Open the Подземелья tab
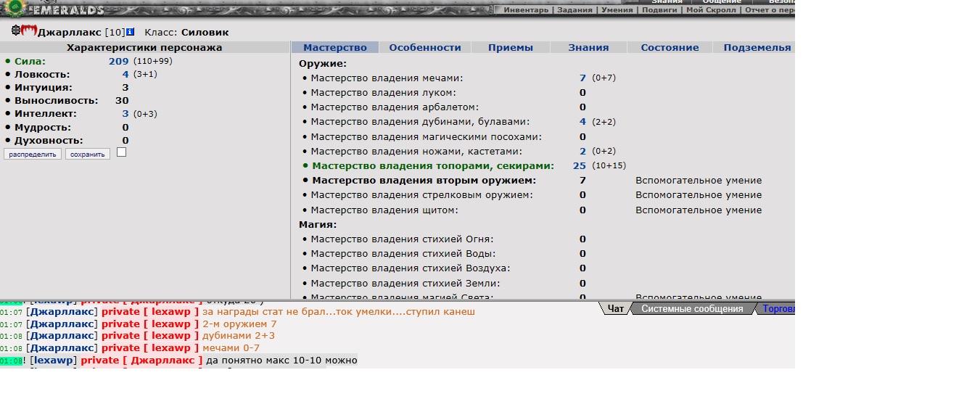Screen dimensions: 980x420 point(757,47)
